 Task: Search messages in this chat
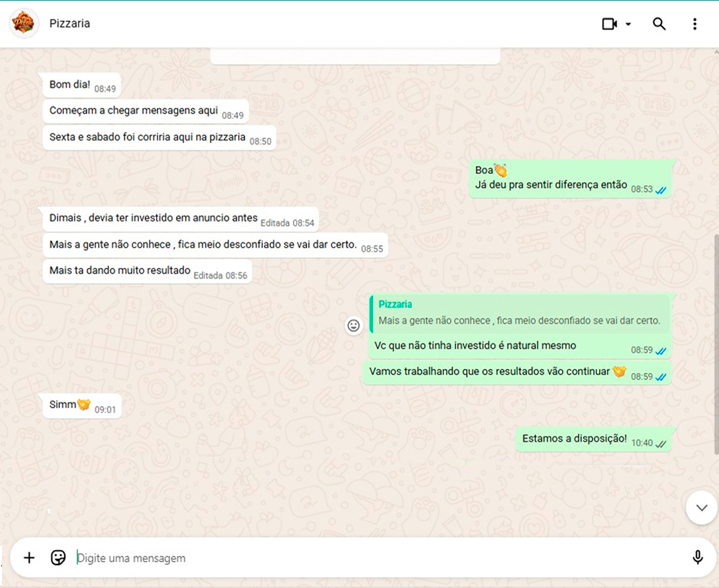pos(659,24)
